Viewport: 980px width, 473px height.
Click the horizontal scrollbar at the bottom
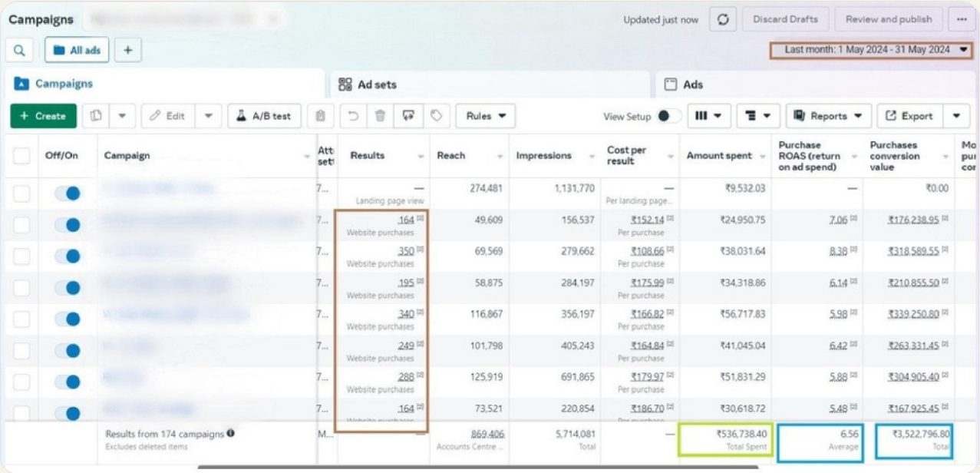click(x=477, y=467)
